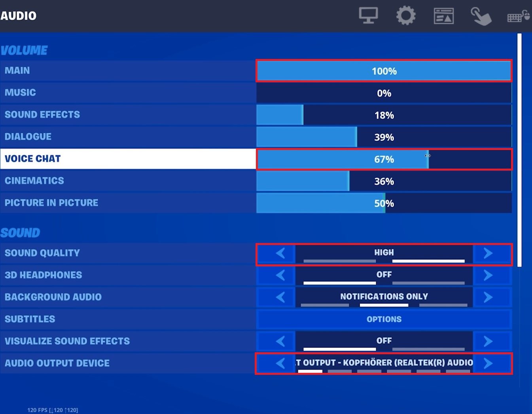
Task: Click left arrow for Visualize Sound Effects
Action: [280, 341]
